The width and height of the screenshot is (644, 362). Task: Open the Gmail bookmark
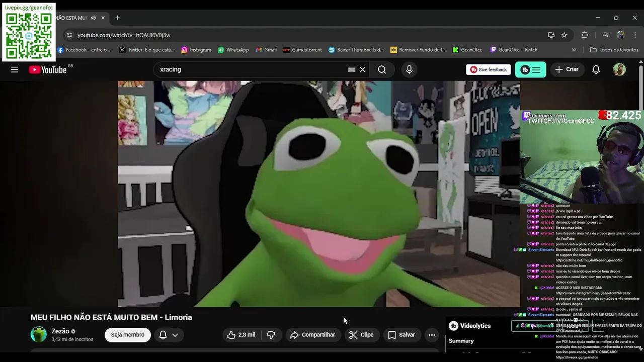pos(266,50)
